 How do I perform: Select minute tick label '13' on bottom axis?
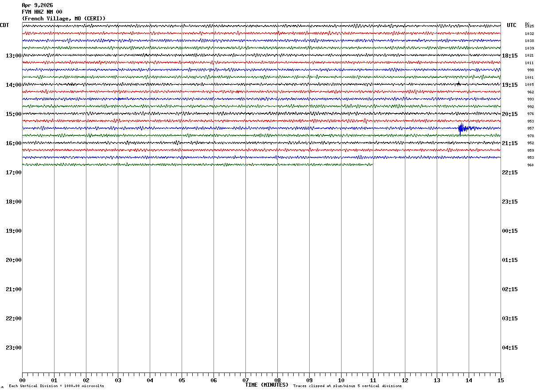437,380
